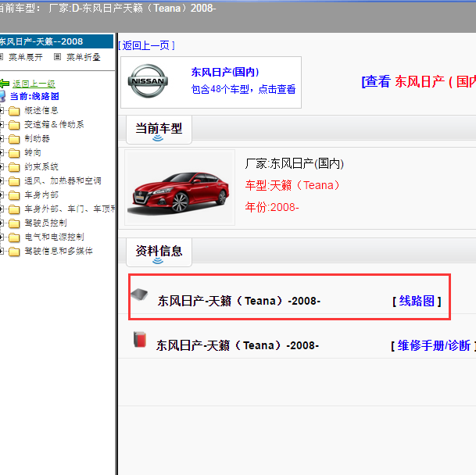The height and width of the screenshot is (475, 476).
Task: Expand the 车身内部 tree node
Action: click(x=2, y=195)
